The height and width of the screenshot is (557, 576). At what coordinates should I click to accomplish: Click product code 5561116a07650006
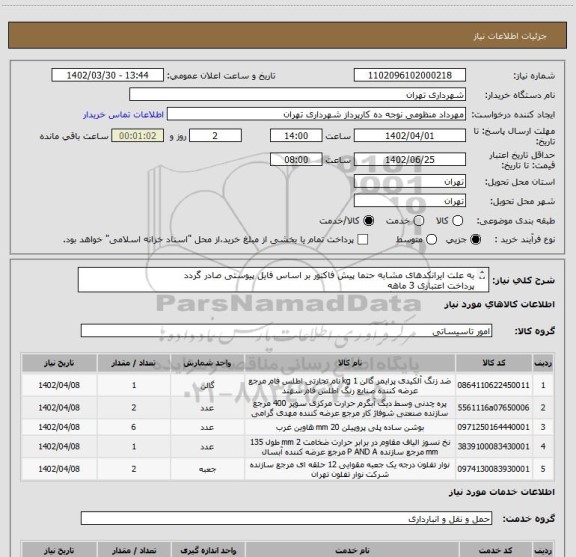(x=493, y=407)
